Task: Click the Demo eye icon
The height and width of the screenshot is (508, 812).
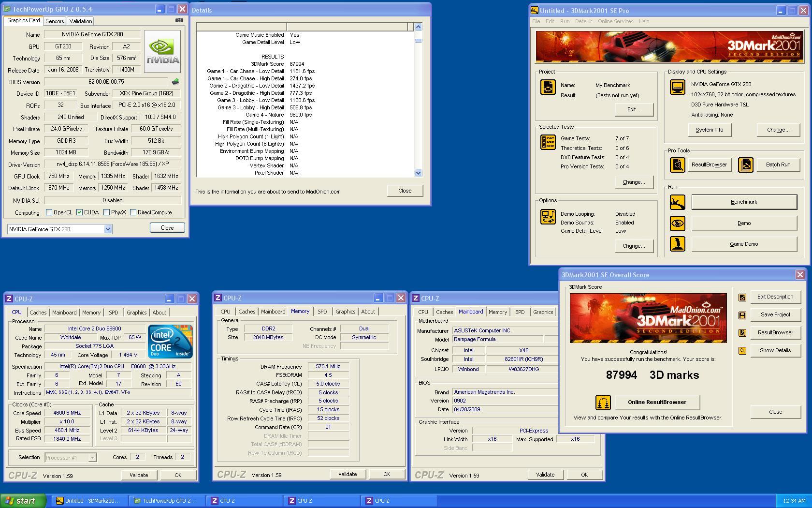Action: (x=677, y=224)
